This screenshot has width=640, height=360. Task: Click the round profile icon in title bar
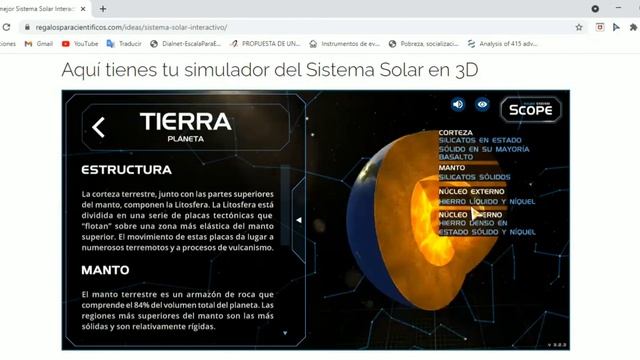[595, 9]
